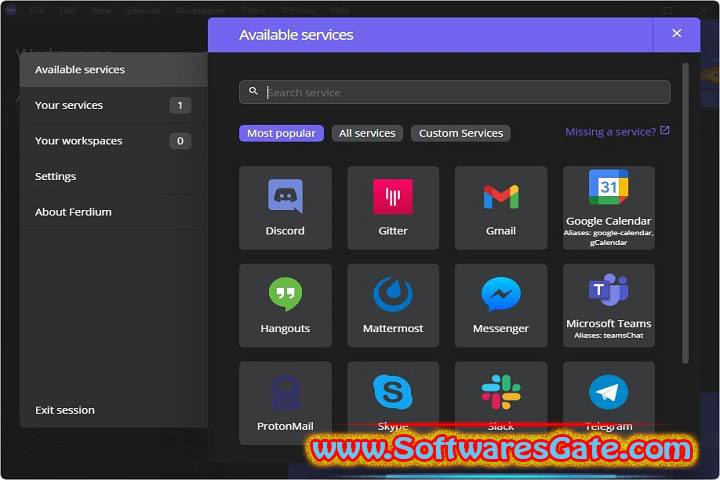720x480 pixels.
Task: Click the google-calendar aliases text
Action: [x=609, y=237]
